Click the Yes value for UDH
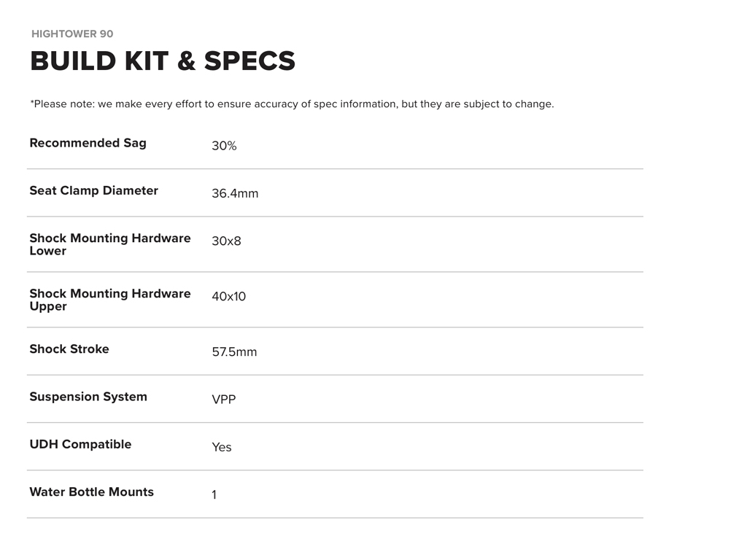This screenshot has height=560, width=747. (222, 447)
